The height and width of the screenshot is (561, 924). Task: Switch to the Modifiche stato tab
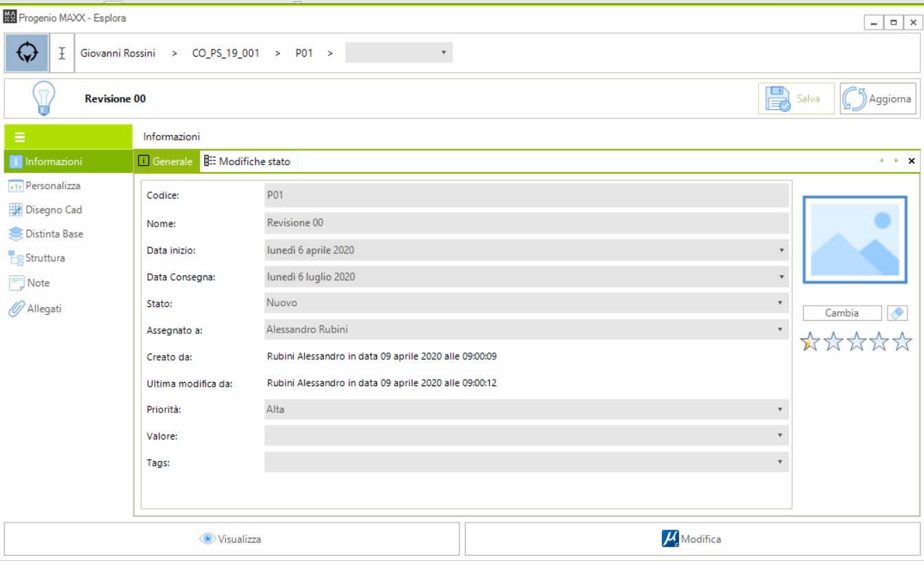click(x=248, y=161)
